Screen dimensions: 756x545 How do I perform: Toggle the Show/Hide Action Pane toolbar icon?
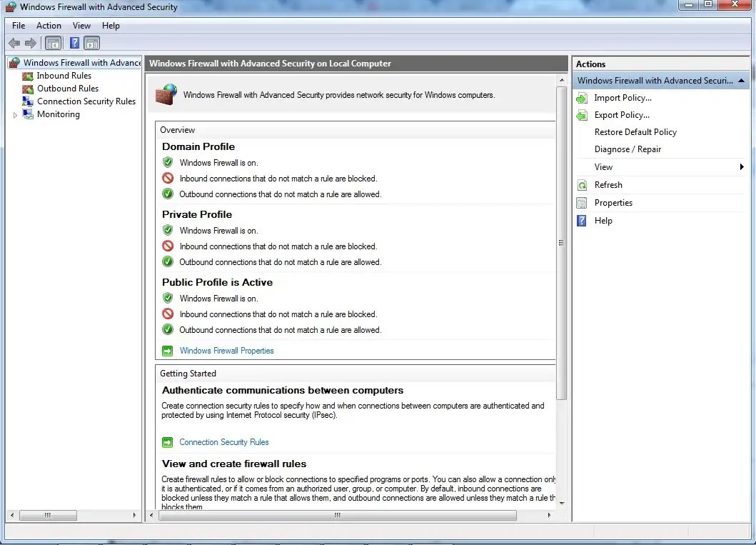tap(91, 43)
